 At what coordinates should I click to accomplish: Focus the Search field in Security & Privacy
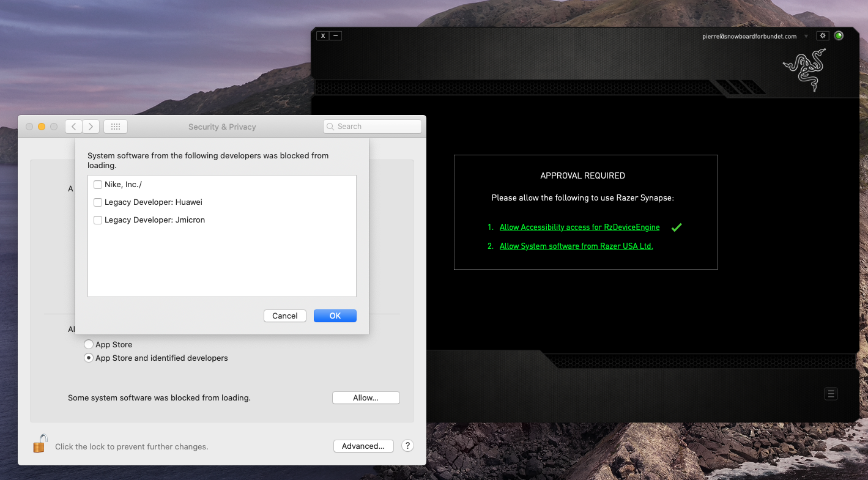click(373, 127)
